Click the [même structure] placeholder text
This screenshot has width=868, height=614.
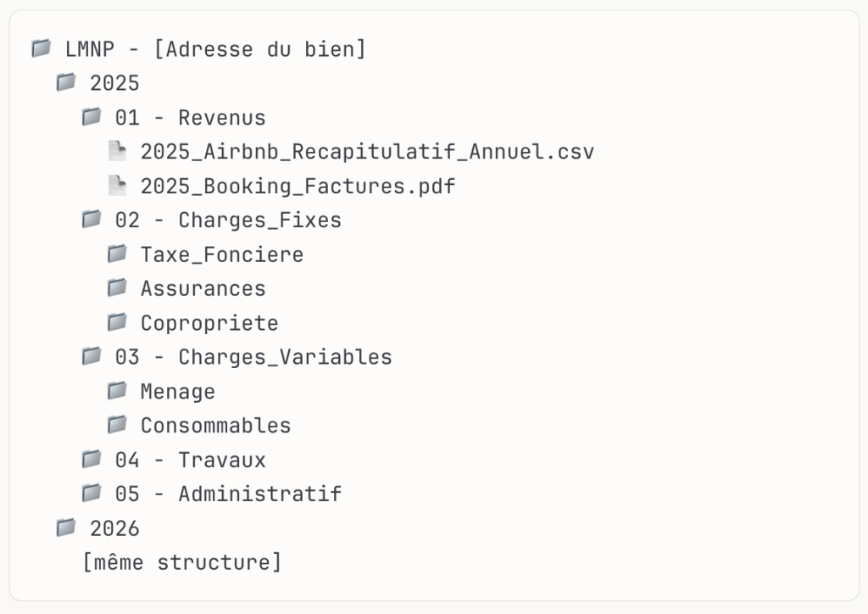click(181, 562)
